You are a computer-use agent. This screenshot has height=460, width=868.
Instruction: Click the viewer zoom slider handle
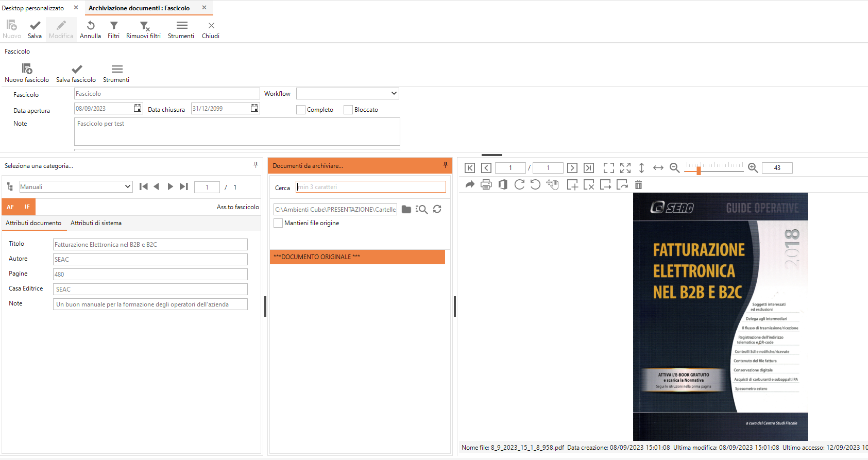click(x=699, y=171)
